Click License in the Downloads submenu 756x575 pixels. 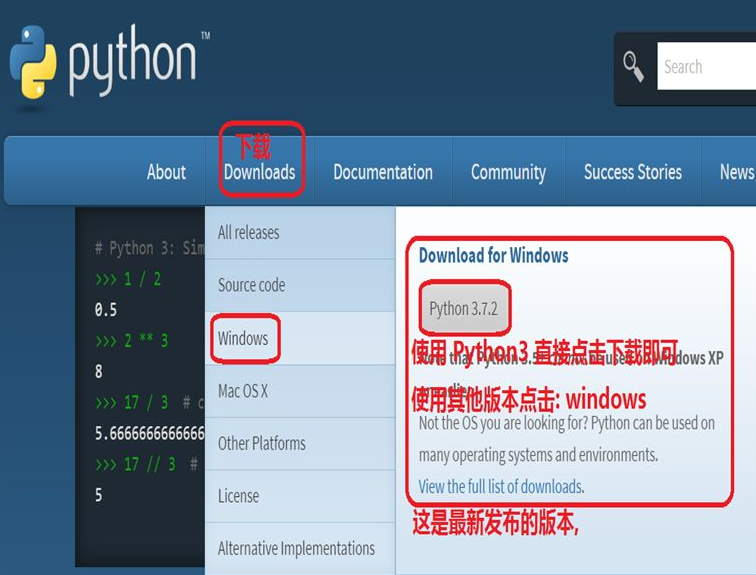238,496
